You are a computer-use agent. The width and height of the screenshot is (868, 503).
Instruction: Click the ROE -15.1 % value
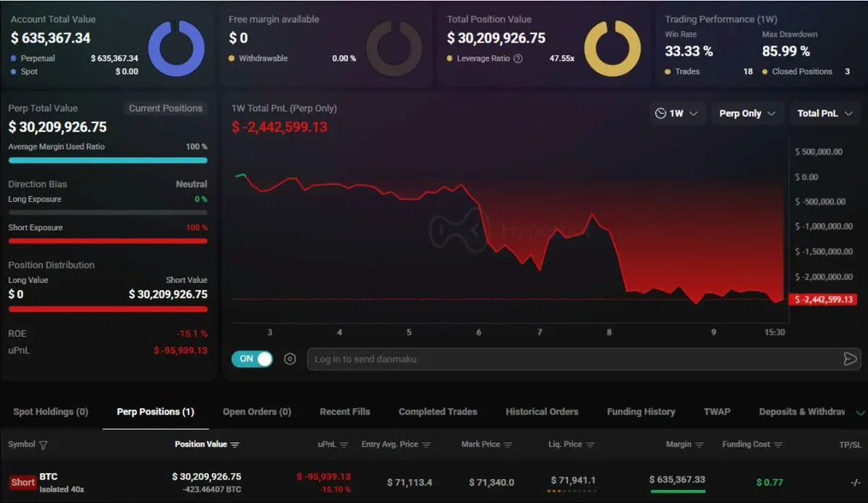click(x=192, y=334)
